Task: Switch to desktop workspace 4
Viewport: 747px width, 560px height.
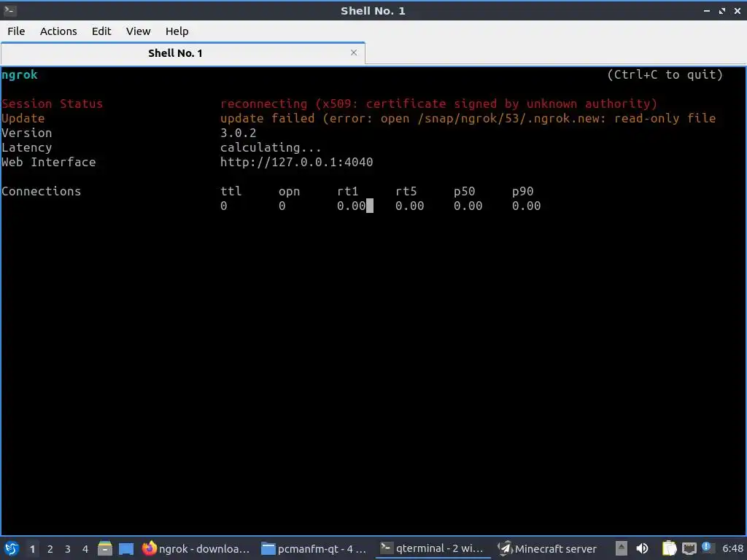Action: pyautogui.click(x=85, y=549)
